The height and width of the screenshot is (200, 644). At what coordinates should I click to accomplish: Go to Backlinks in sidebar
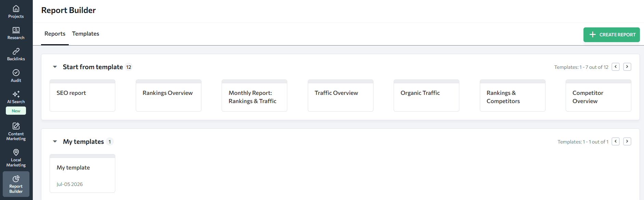(16, 54)
